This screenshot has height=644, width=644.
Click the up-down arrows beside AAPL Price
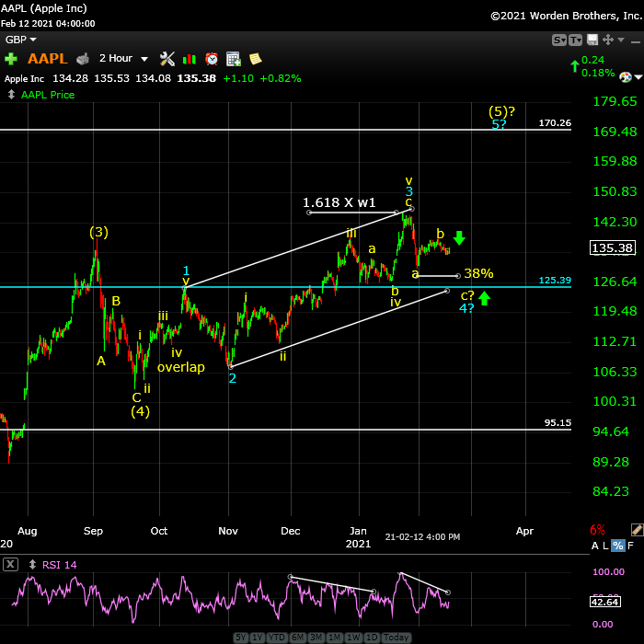coord(11,95)
